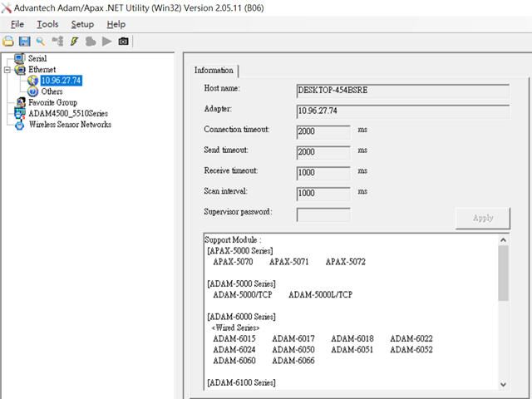
Task: Click the Favorite Group icon
Action: pyautogui.click(x=20, y=102)
